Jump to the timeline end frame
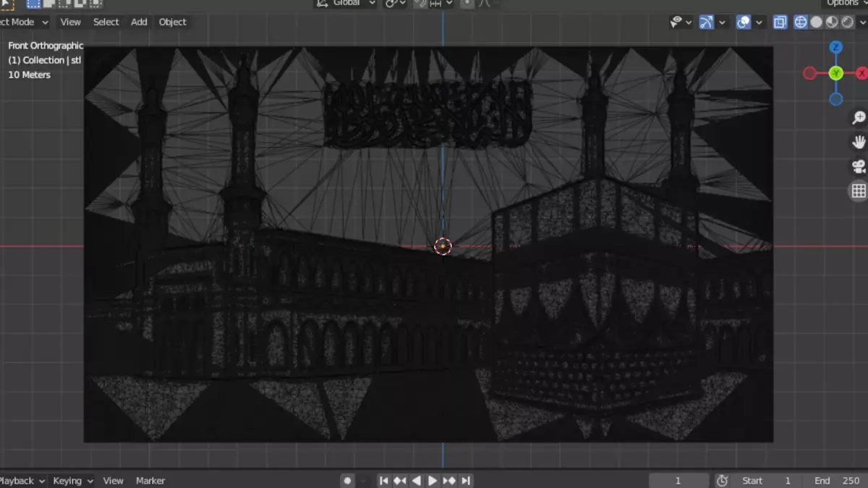868x488 pixels. tap(466, 481)
